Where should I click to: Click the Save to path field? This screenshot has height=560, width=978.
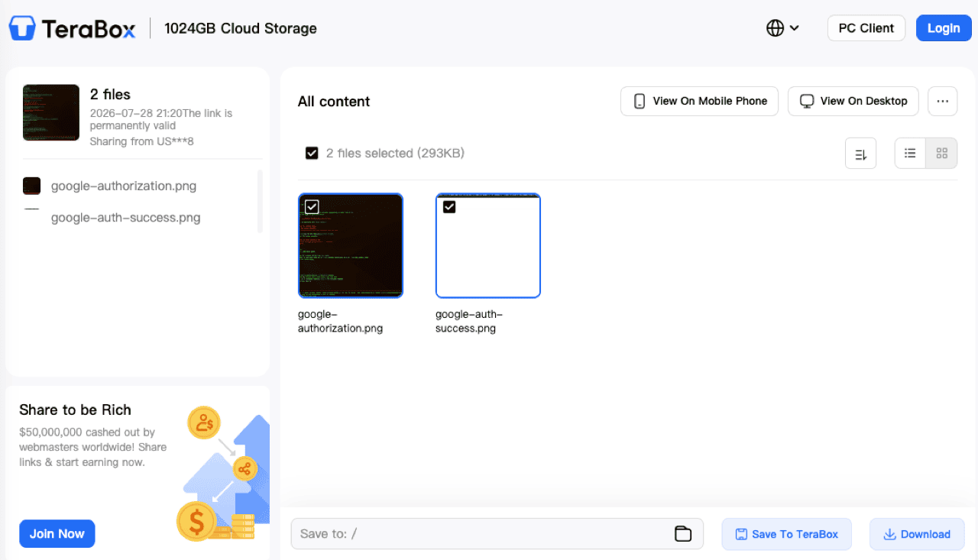tap(497, 533)
